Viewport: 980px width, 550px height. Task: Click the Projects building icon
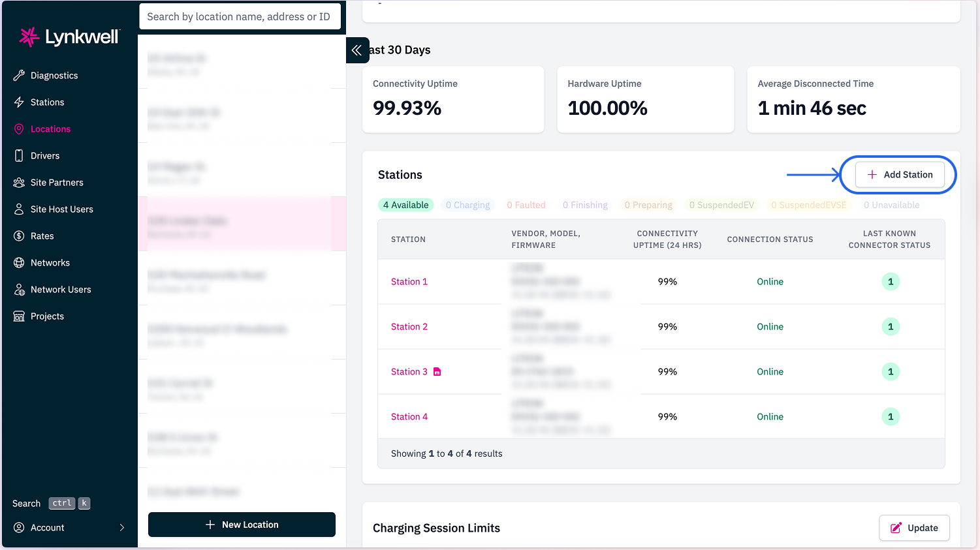tap(19, 316)
